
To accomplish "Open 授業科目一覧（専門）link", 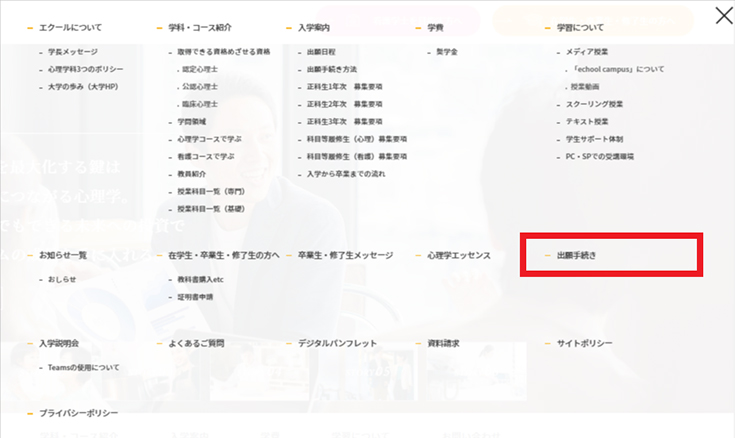I will tap(211, 191).
